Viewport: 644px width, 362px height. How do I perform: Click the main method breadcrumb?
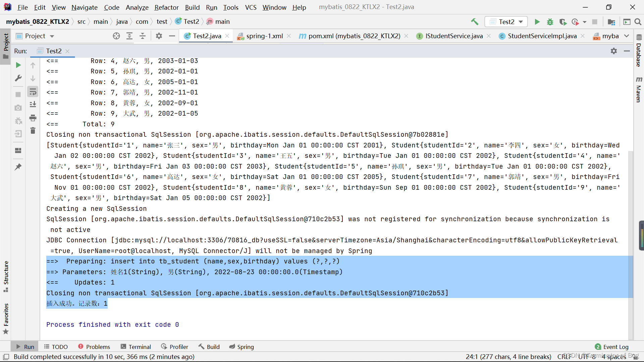(x=218, y=21)
